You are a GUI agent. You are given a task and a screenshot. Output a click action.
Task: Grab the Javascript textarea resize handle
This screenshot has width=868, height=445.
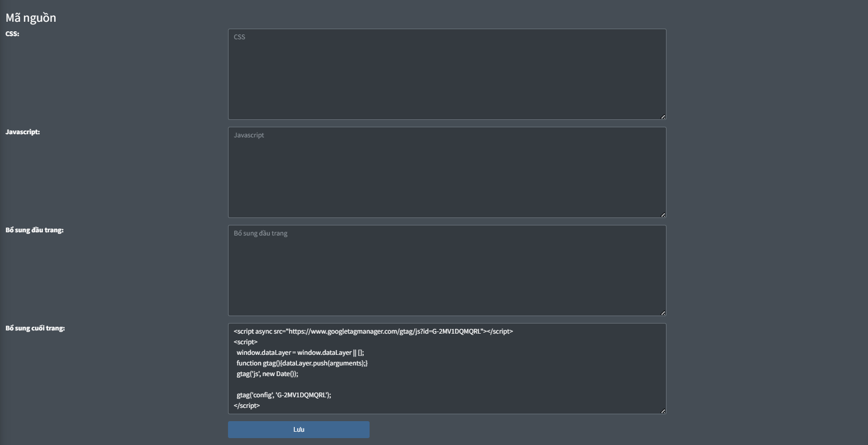[663, 215]
